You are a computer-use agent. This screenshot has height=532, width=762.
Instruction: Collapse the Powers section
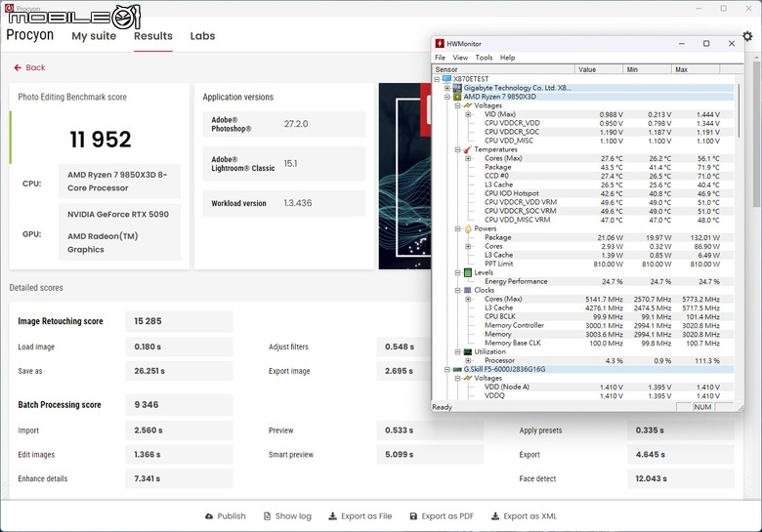(457, 228)
